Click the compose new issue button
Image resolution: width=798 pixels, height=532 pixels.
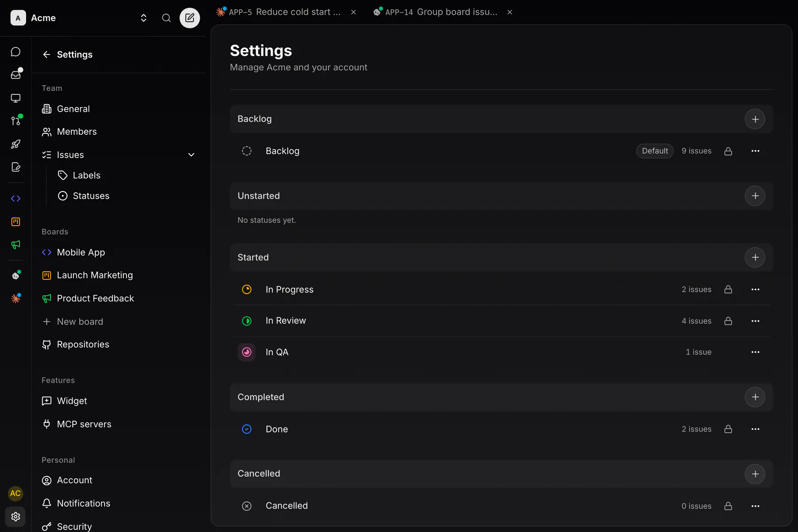190,18
